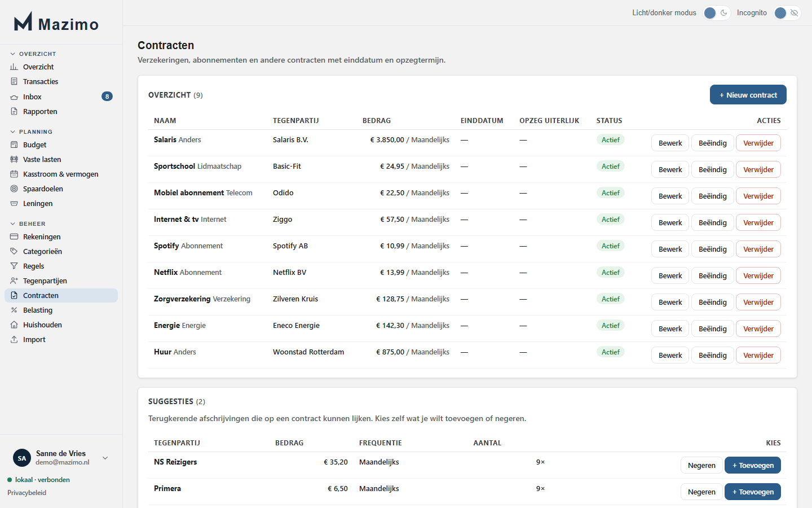Go to Kasstroom & vermogen
Screen dimensions: 812x508
tap(61, 174)
